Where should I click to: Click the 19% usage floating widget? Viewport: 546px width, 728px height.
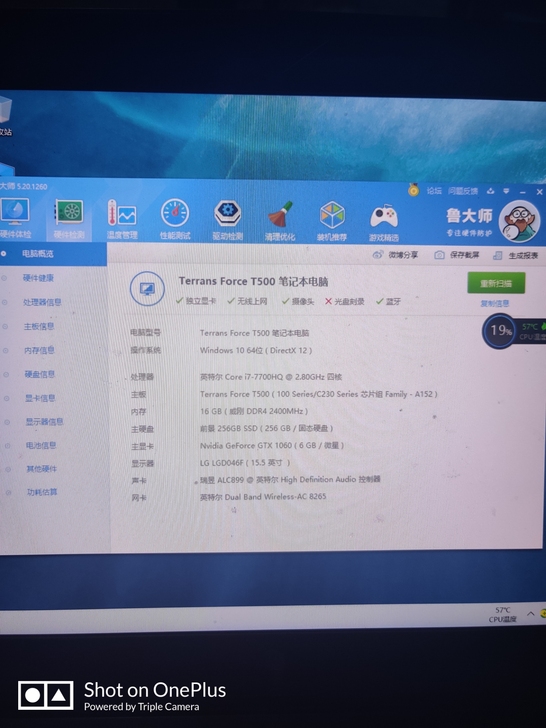pyautogui.click(x=500, y=331)
